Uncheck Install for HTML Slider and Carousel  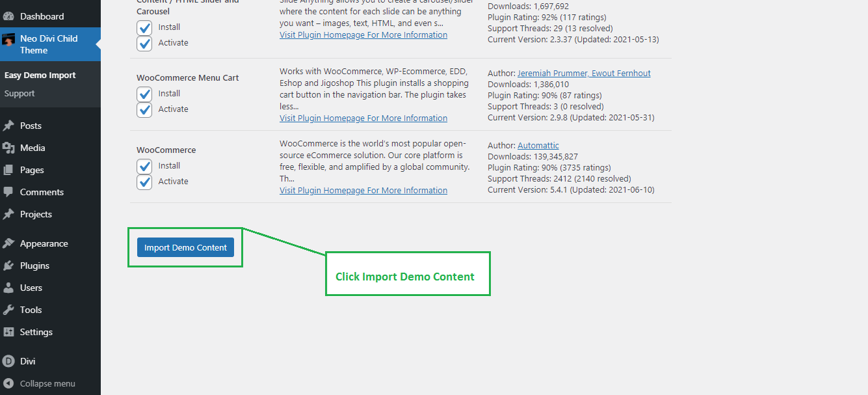tap(144, 28)
